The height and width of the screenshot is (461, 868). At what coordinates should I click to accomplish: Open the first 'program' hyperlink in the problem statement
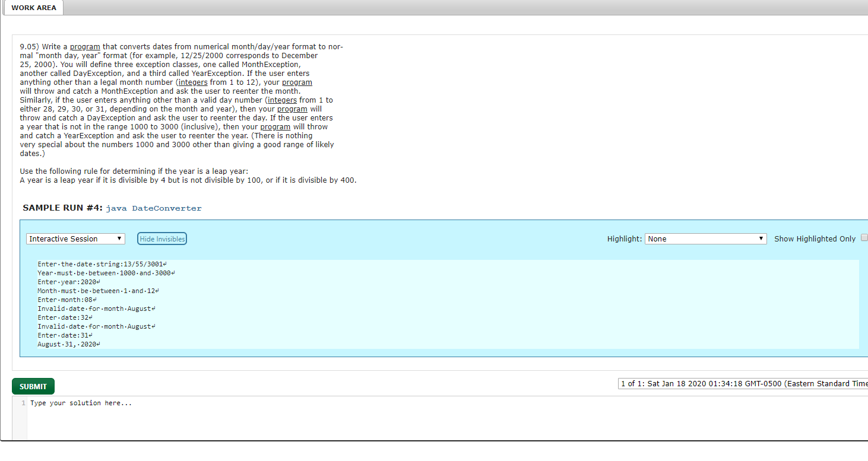85,46
